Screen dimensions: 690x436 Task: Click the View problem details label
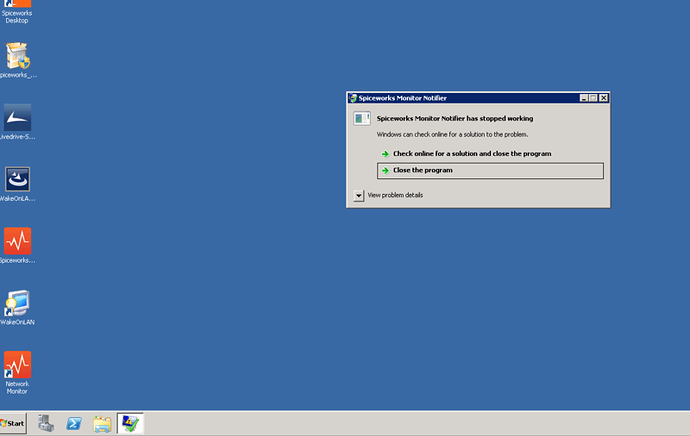(395, 195)
